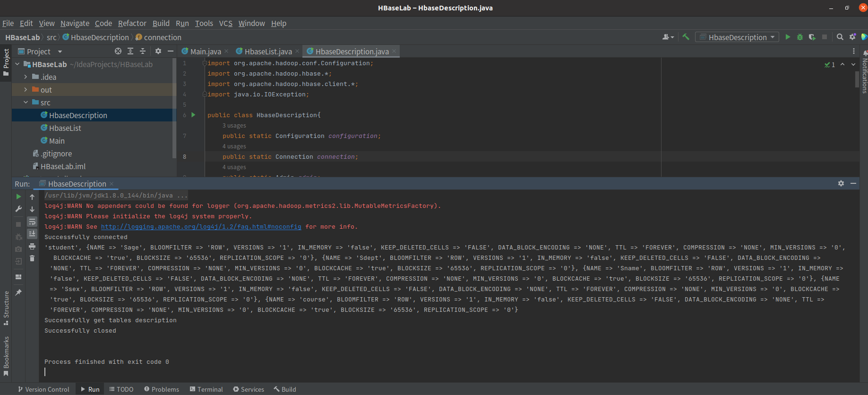Expand the out folder
Viewport: 868px width, 395px height.
(x=26, y=89)
